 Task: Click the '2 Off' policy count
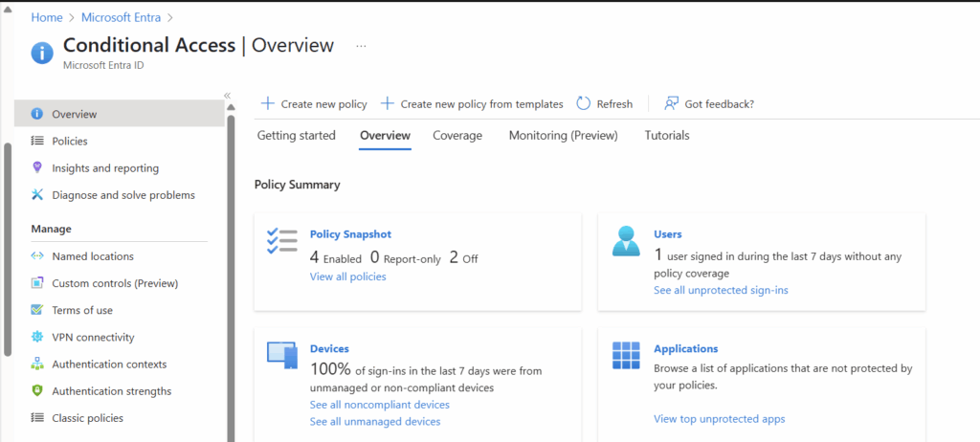pos(464,257)
